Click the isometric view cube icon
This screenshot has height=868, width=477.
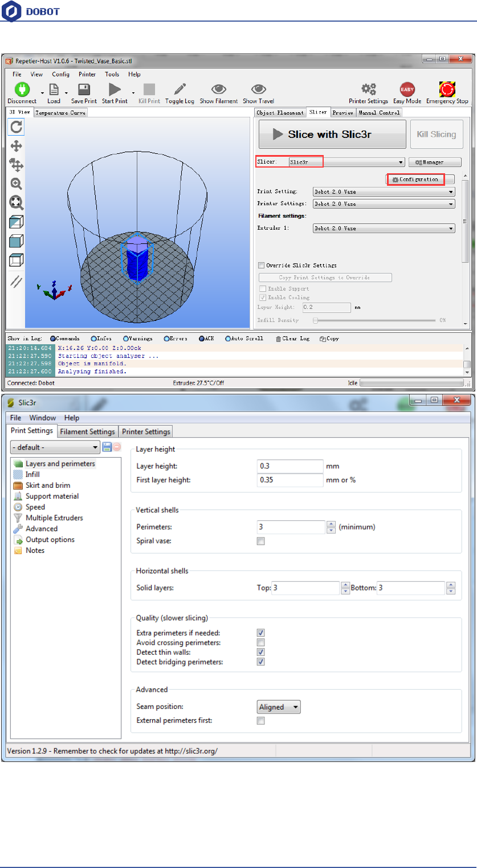tap(16, 222)
